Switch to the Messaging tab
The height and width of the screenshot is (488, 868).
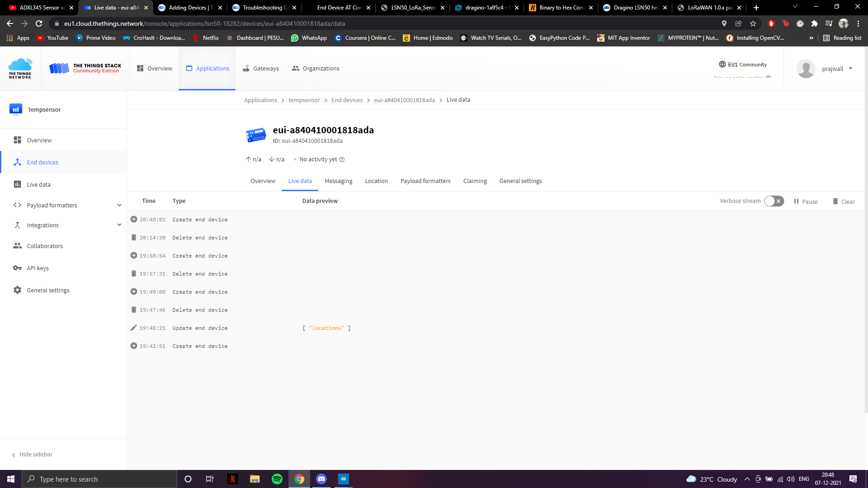pyautogui.click(x=338, y=181)
